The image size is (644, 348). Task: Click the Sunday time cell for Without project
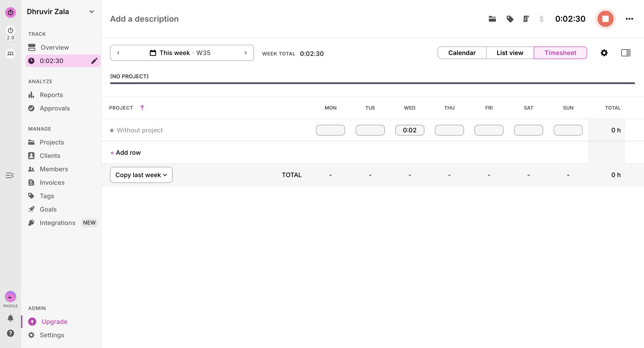tap(568, 130)
